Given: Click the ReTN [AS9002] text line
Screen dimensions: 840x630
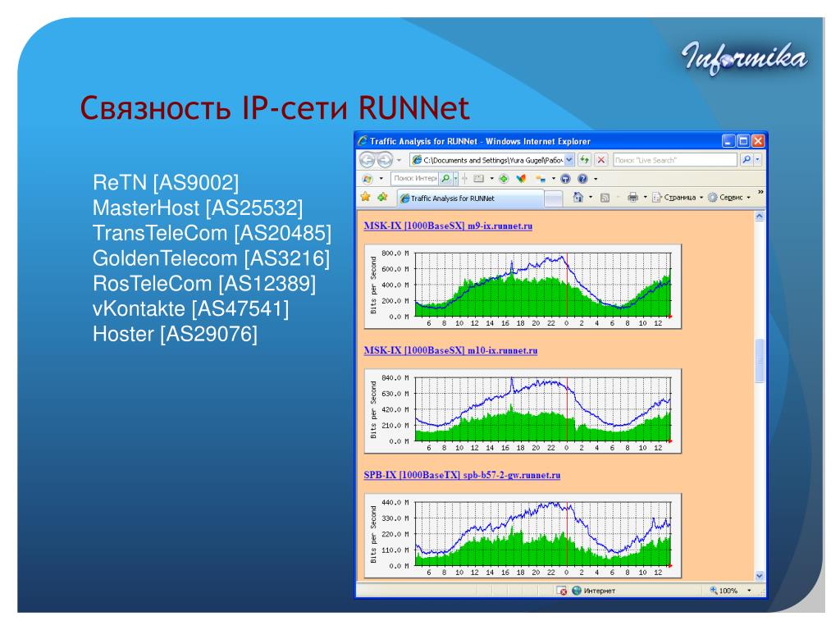Looking at the screenshot, I should [x=166, y=183].
